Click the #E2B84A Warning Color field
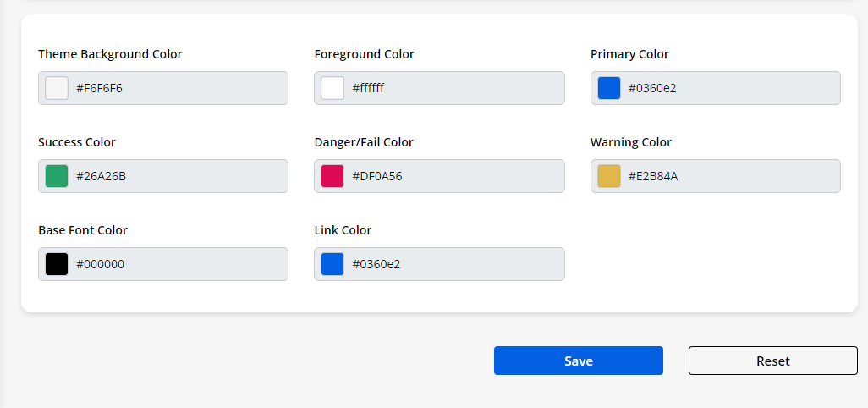The height and width of the screenshot is (408, 868). coord(729,176)
